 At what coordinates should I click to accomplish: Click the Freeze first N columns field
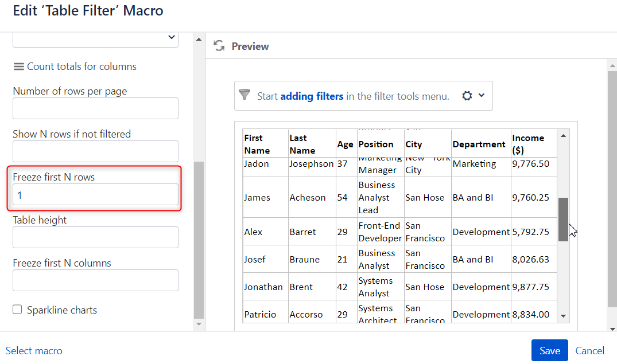95,280
